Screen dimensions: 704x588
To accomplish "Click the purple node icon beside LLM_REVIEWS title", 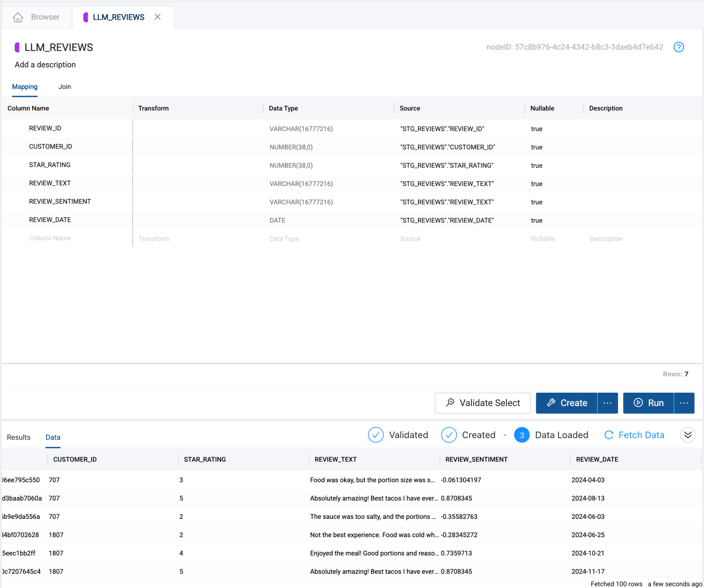I will coord(17,47).
